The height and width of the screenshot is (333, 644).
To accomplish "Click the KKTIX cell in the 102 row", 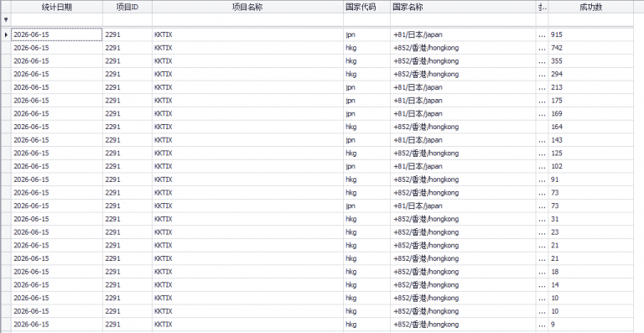I will [x=247, y=166].
